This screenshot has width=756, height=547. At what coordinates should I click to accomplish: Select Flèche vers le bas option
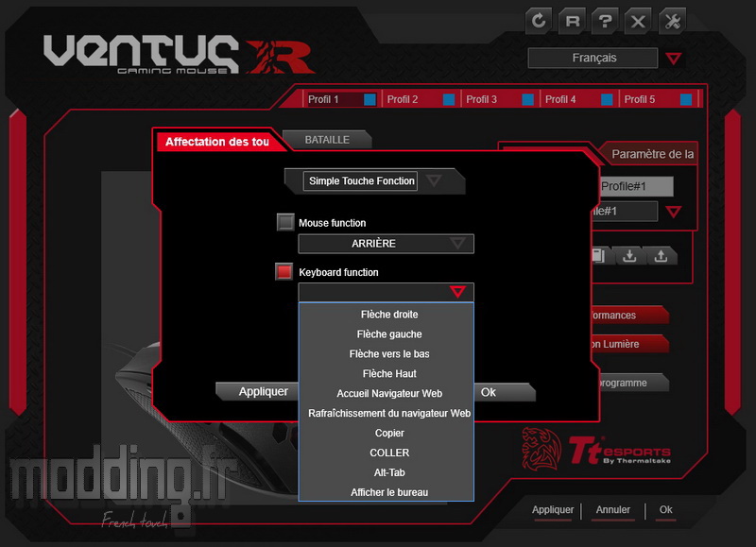[388, 353]
